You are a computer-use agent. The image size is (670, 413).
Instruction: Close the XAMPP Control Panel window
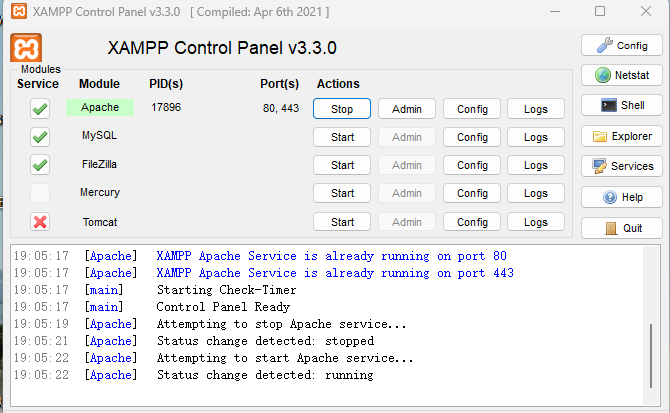(646, 11)
